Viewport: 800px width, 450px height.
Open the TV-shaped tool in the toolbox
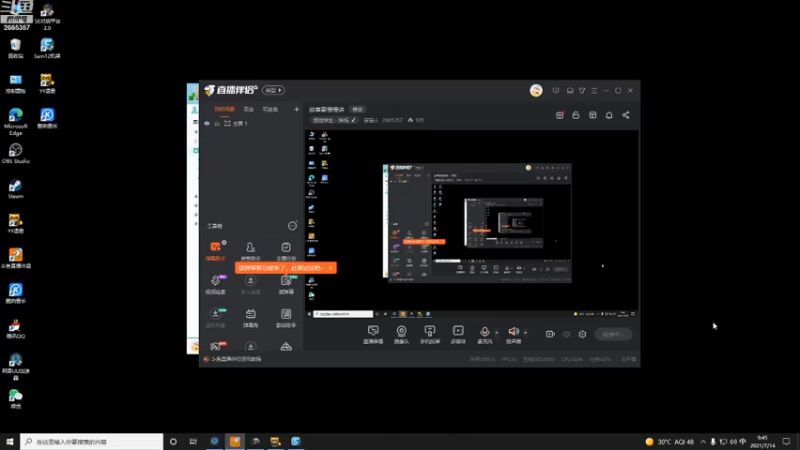click(251, 314)
